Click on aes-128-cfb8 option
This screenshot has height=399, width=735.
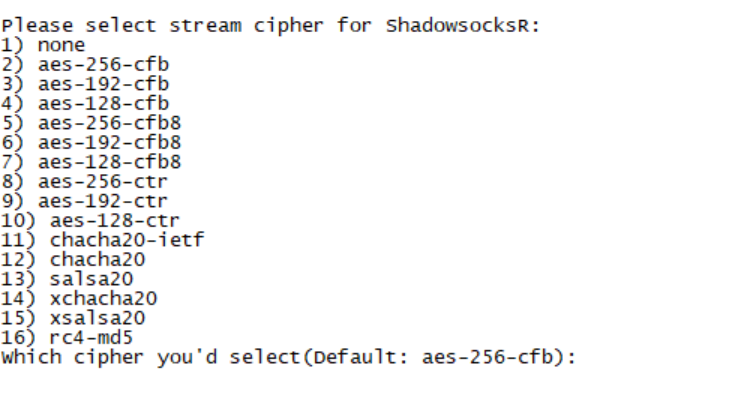click(x=91, y=162)
